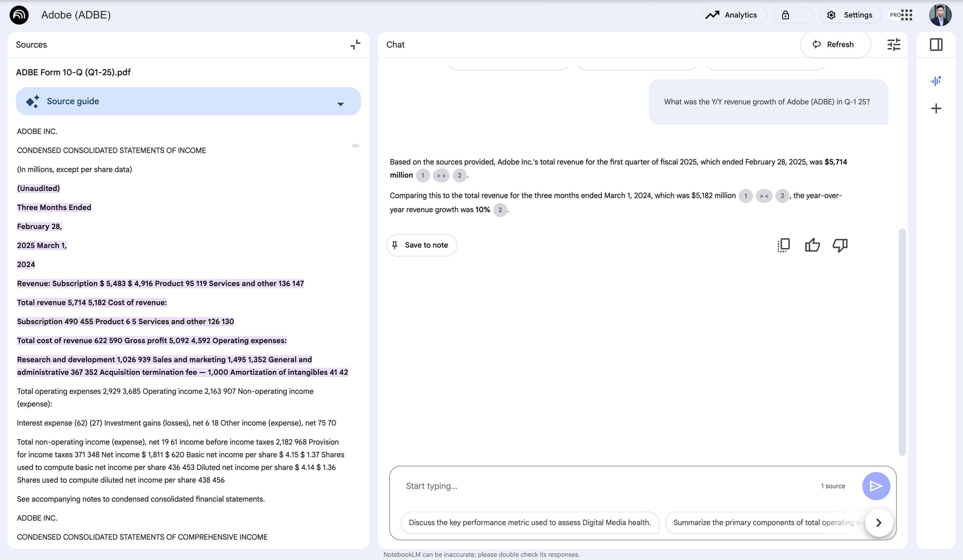Click the plus add note icon
The image size is (963, 560).
(936, 108)
